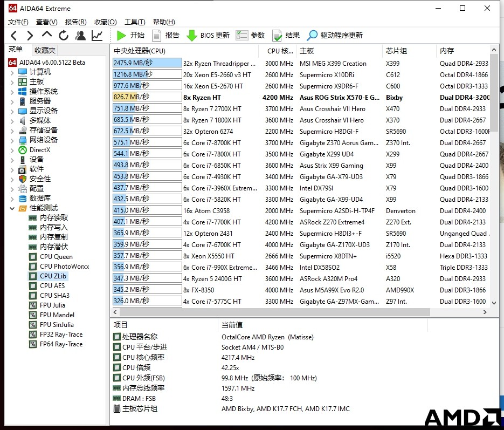
Task: Switch to the 菜单 tab
Action: (x=16, y=50)
